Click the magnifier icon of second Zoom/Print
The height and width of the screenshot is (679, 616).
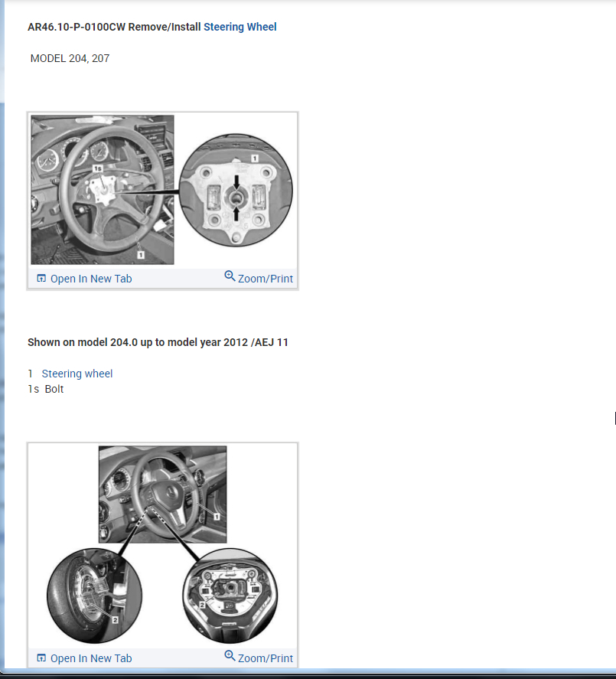[x=230, y=655]
